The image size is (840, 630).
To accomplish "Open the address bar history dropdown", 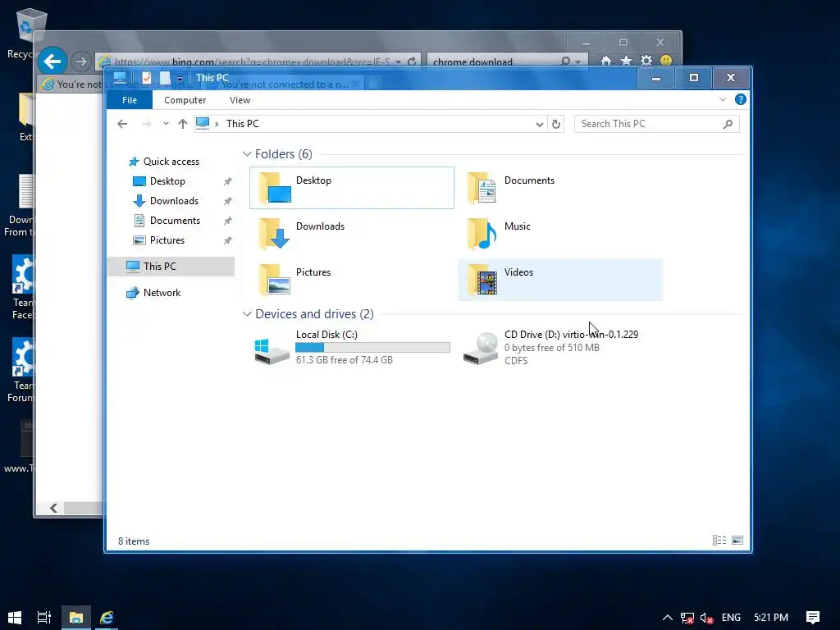I will coord(540,125).
